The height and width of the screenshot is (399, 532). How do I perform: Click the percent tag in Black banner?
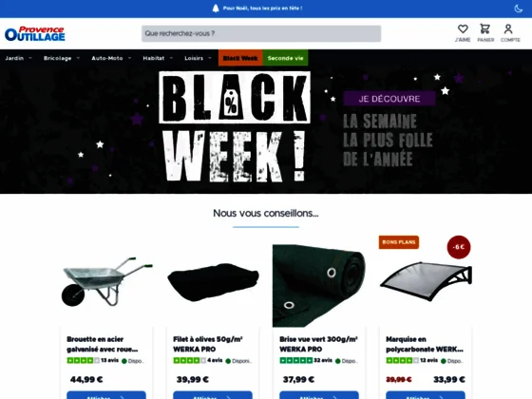tap(231, 104)
